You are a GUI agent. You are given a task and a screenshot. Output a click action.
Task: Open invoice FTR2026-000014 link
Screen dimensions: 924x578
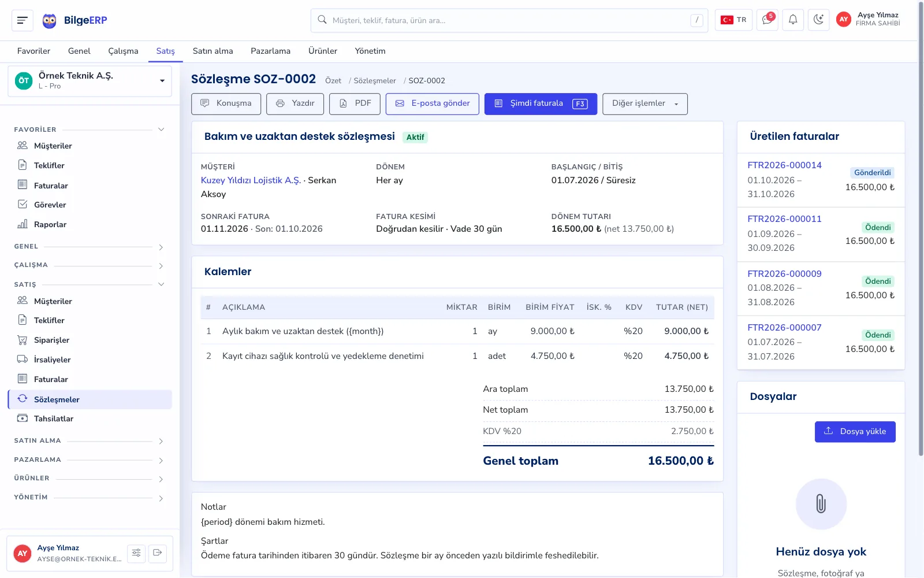(784, 165)
